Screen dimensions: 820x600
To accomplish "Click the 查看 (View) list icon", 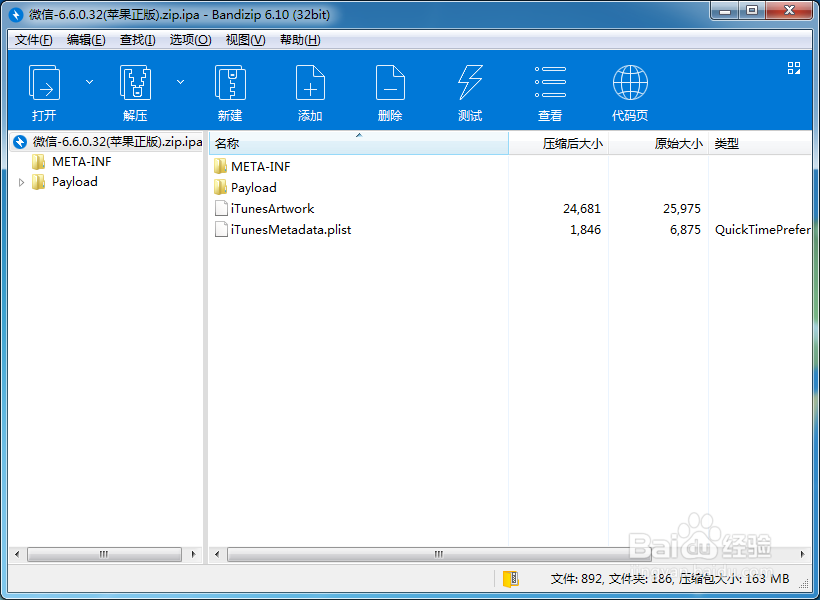I will (x=550, y=82).
